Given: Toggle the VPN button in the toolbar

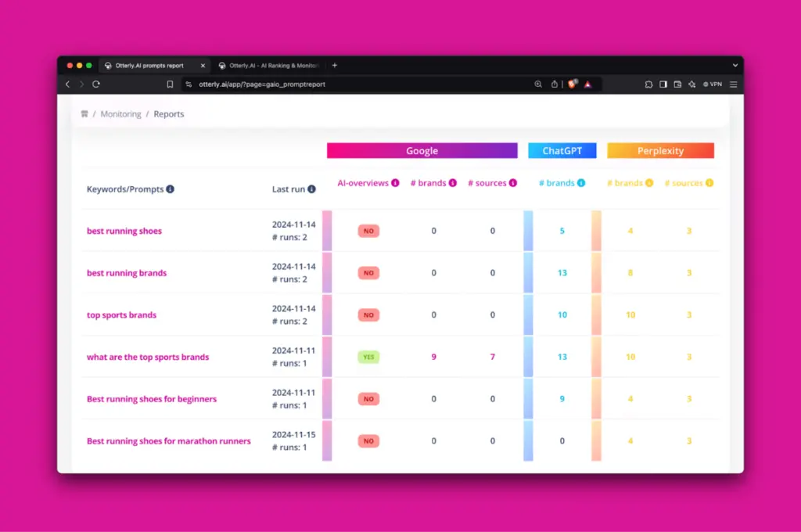Looking at the screenshot, I should click(713, 84).
